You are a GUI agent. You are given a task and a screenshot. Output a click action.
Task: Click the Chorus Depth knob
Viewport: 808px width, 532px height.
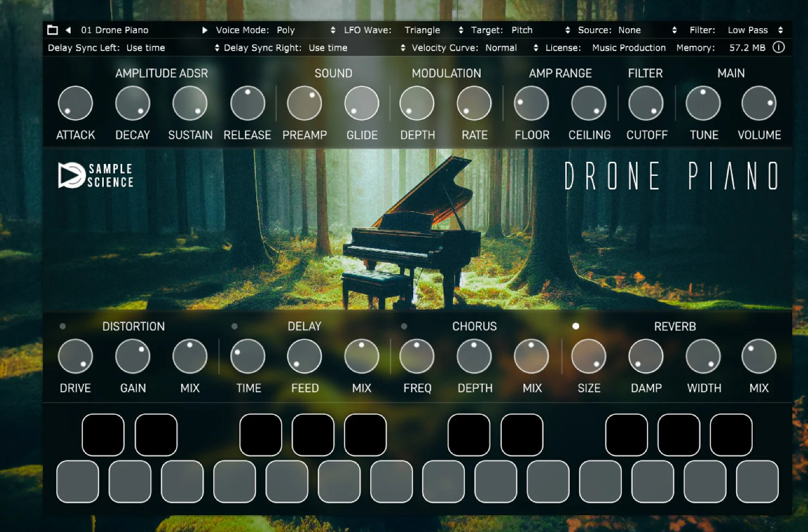(474, 357)
